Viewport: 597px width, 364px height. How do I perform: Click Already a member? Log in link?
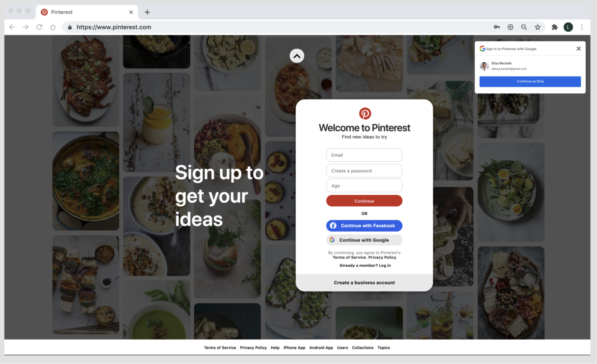(364, 266)
